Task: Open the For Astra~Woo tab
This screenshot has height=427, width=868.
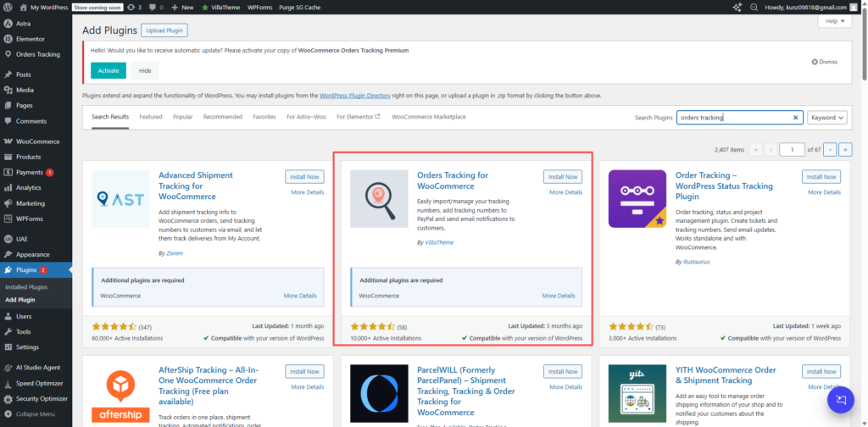Action: tap(306, 117)
